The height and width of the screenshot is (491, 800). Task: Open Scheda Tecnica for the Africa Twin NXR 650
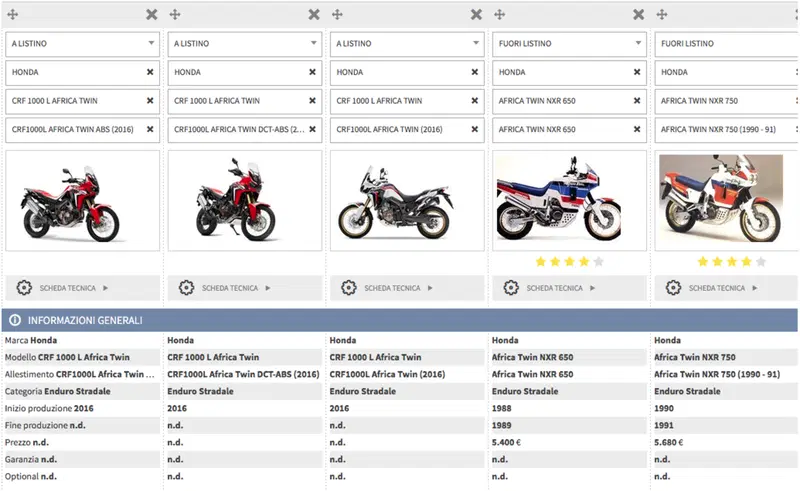pos(569,288)
